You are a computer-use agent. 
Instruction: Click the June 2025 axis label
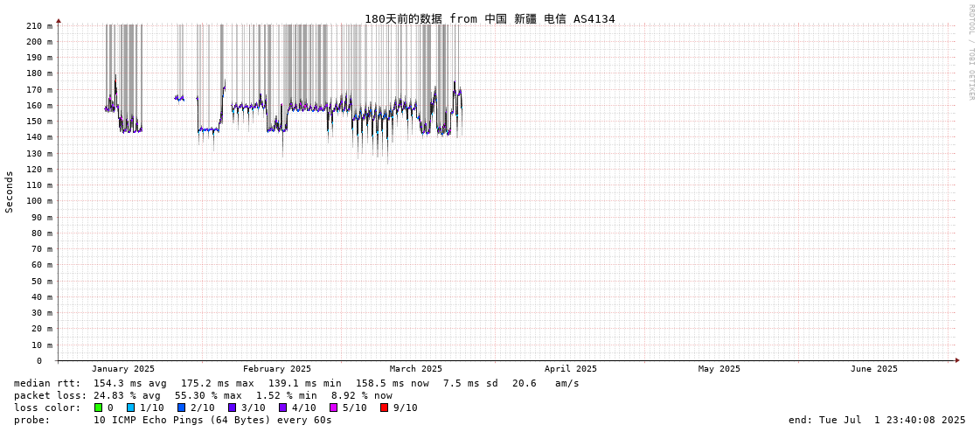873,369
